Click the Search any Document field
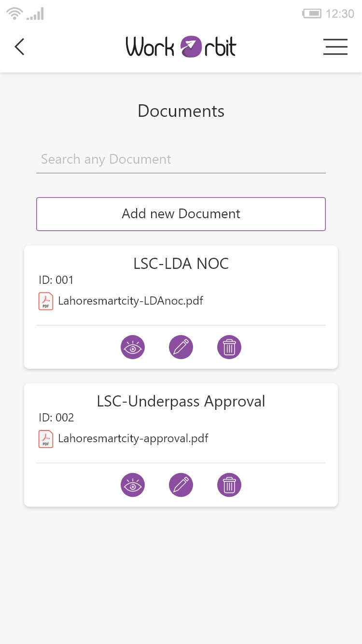Image resolution: width=362 pixels, height=644 pixels. click(181, 160)
